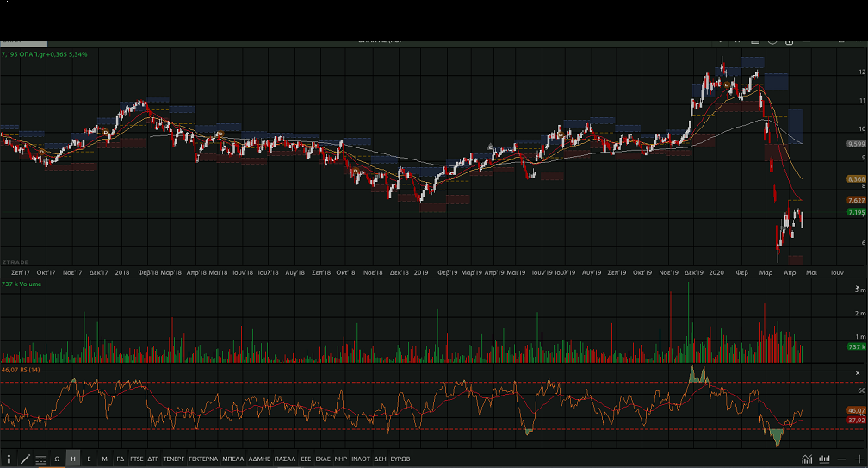This screenshot has width=868, height=468.
Task: Zoom out with the minus icon
Action: coord(841,459)
